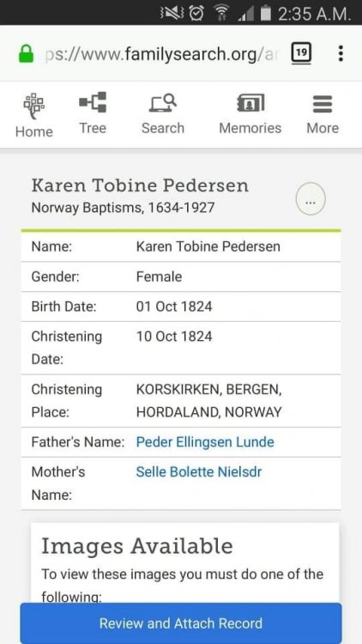Open the FamilySearch Home tree icon
This screenshot has height=644, width=362.
(x=33, y=106)
